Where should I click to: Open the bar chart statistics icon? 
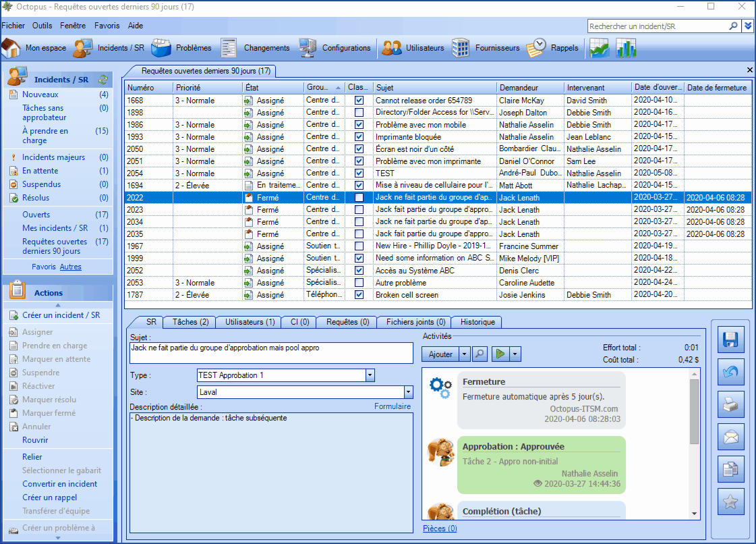tap(626, 48)
